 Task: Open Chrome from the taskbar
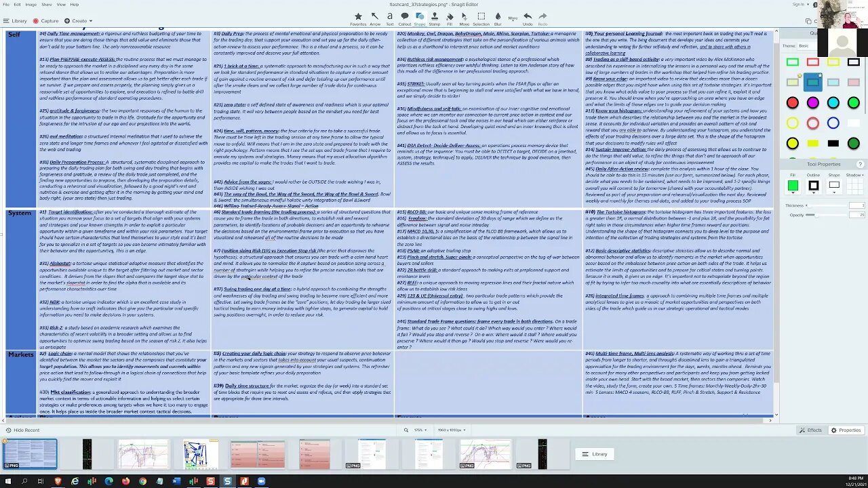142,481
